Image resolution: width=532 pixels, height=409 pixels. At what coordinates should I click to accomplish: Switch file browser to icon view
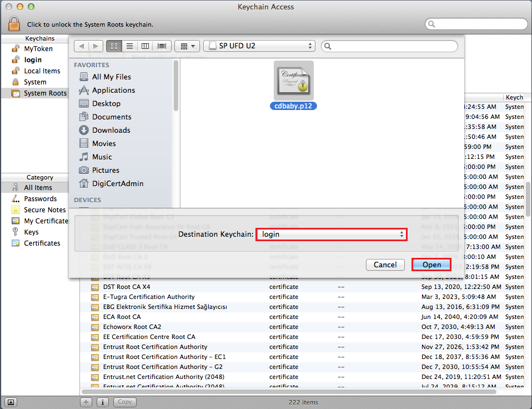pyautogui.click(x=114, y=46)
